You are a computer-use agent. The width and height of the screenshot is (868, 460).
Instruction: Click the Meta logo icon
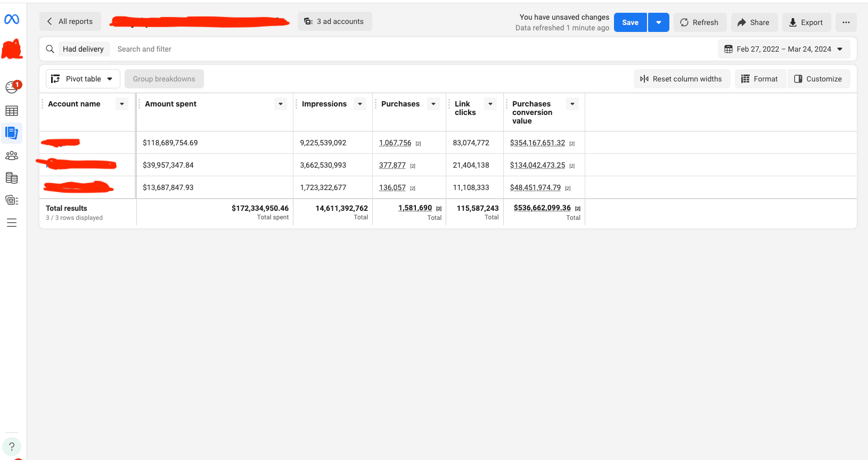point(12,20)
